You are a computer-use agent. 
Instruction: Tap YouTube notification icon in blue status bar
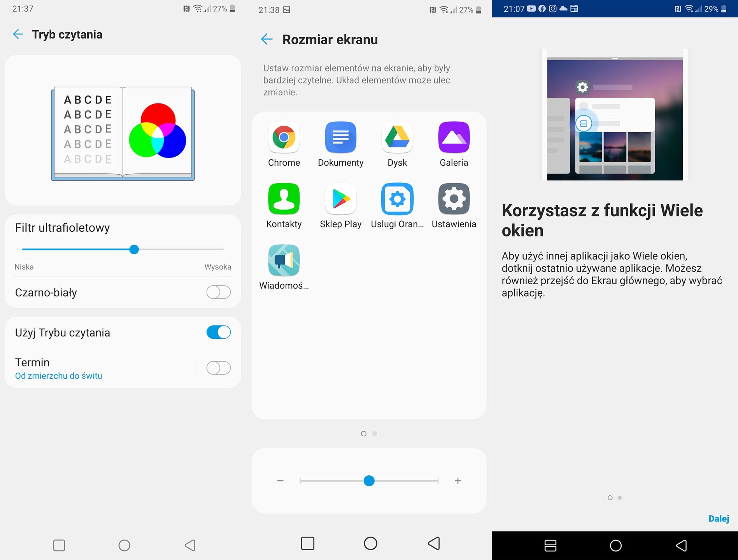click(531, 9)
